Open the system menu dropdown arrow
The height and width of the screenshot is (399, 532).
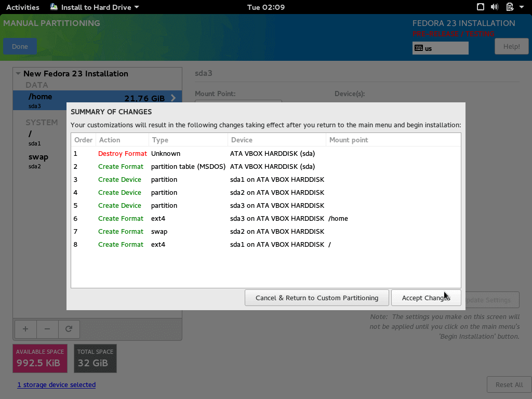coord(522,7)
